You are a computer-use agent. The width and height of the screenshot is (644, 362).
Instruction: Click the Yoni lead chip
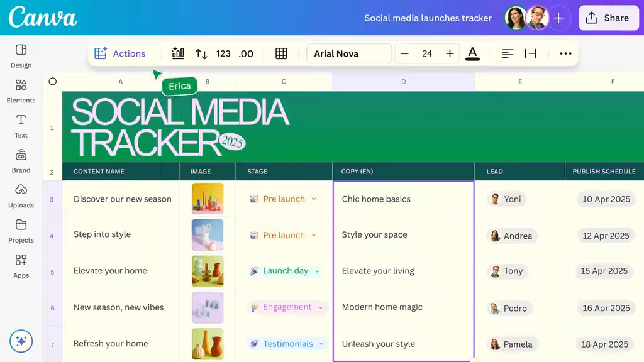506,199
